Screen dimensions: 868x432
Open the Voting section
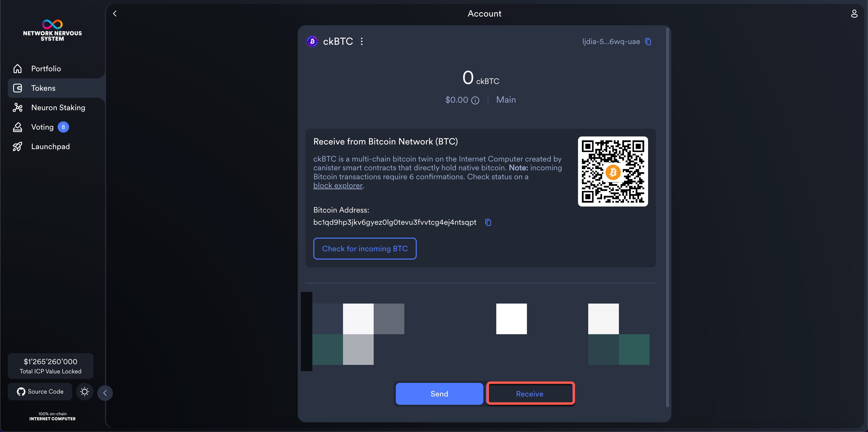click(42, 127)
